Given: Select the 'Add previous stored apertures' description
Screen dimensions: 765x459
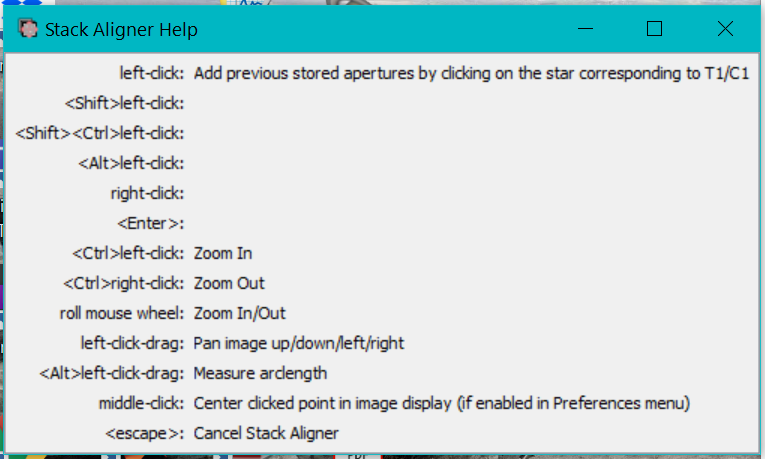Looking at the screenshot, I should coord(471,73).
